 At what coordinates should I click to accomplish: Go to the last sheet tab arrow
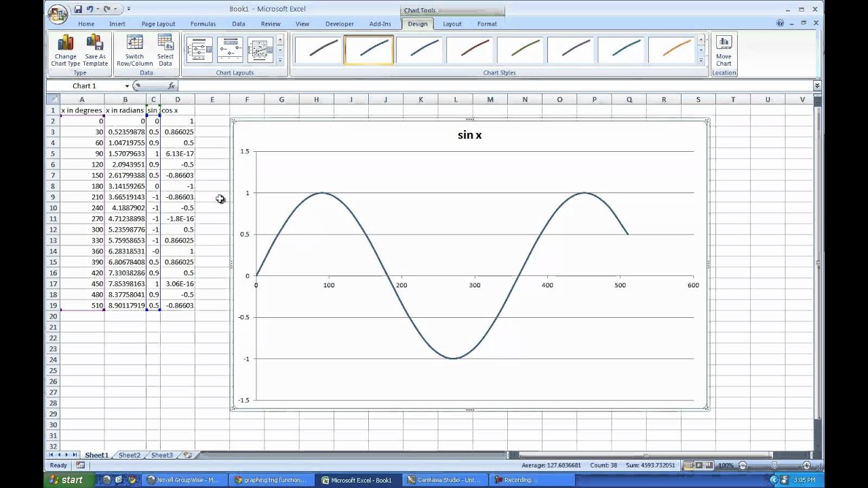[75, 455]
